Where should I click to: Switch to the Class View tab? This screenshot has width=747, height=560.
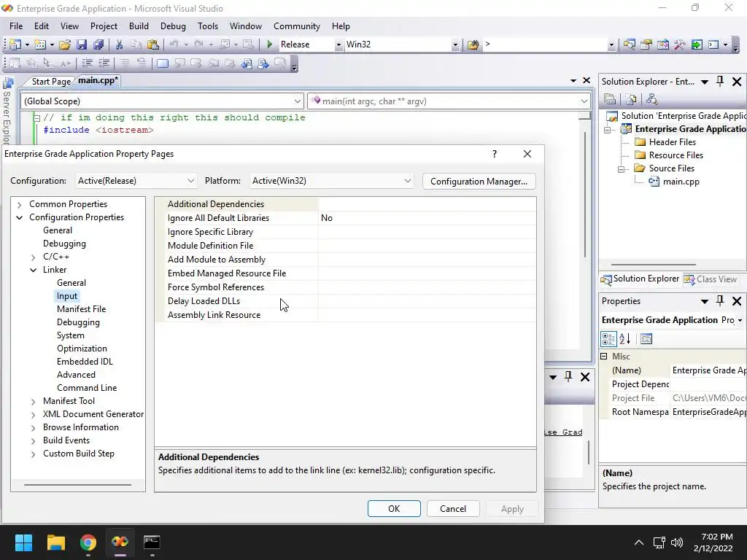pos(711,279)
